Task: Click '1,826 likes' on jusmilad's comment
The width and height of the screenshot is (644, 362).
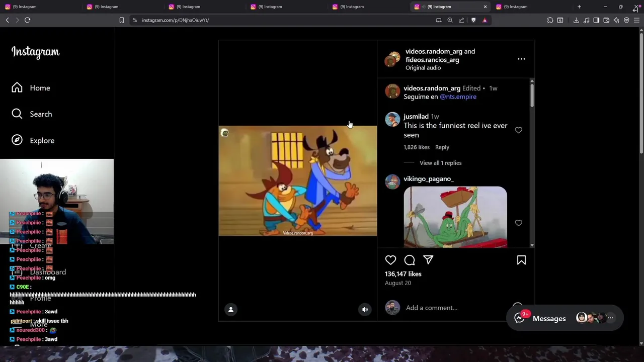Action: (417, 147)
